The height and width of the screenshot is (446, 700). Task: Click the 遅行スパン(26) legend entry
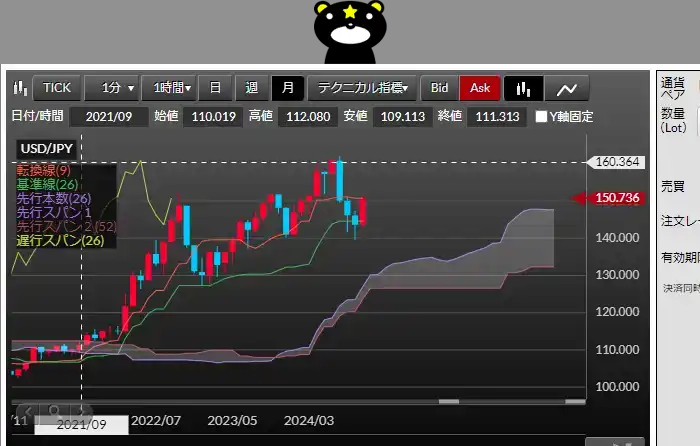click(60, 241)
